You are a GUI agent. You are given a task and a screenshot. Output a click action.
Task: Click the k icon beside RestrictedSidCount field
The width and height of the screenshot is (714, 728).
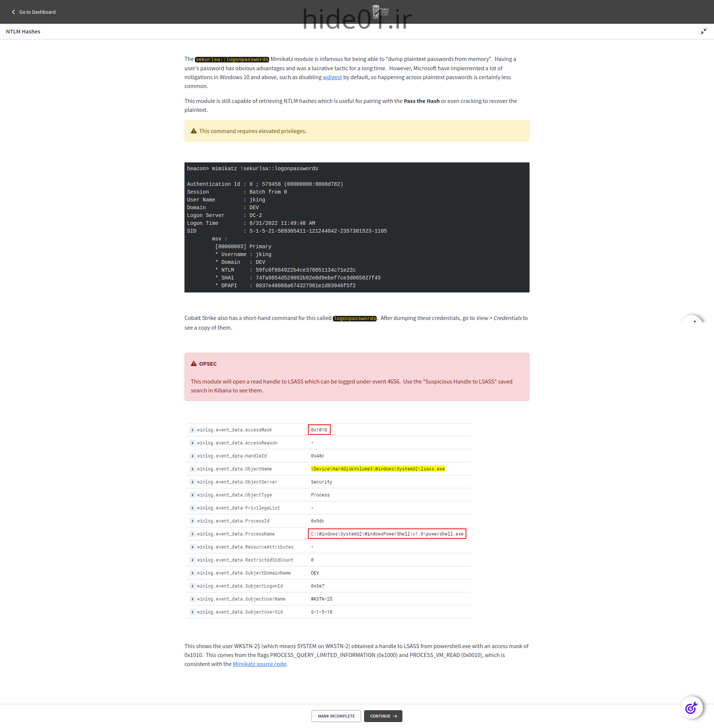192,560
